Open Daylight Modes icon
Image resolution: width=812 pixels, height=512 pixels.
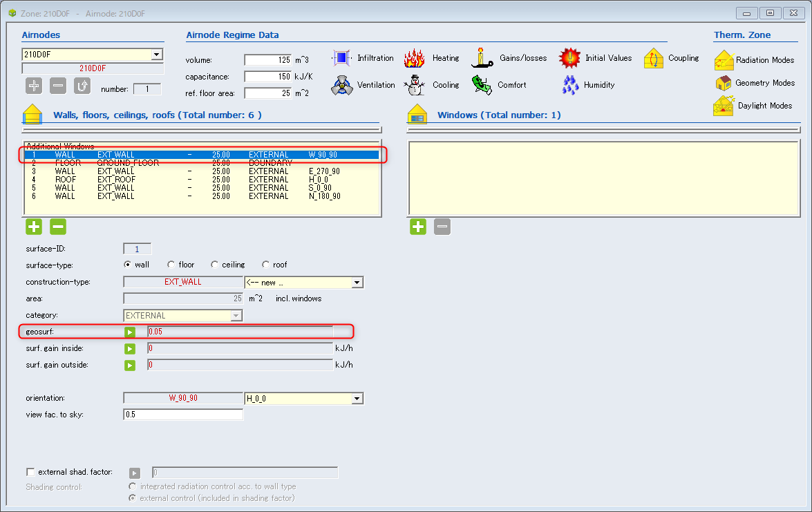point(724,105)
